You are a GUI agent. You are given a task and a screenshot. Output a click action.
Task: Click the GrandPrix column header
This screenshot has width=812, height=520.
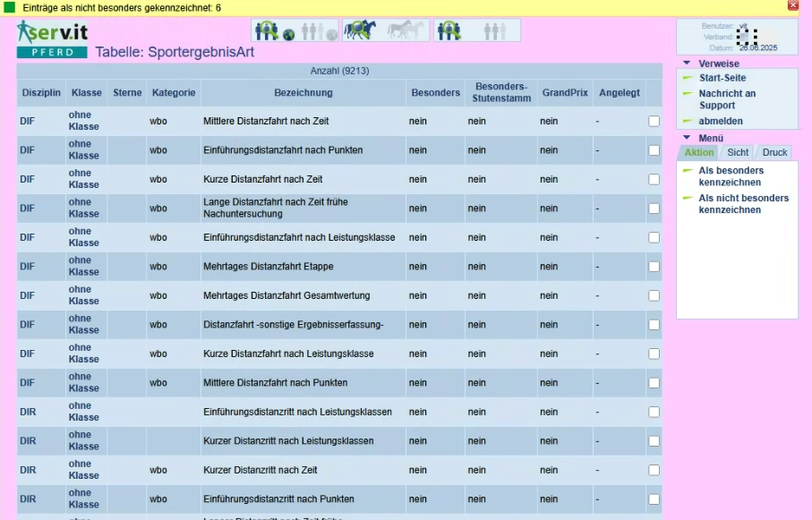565,93
